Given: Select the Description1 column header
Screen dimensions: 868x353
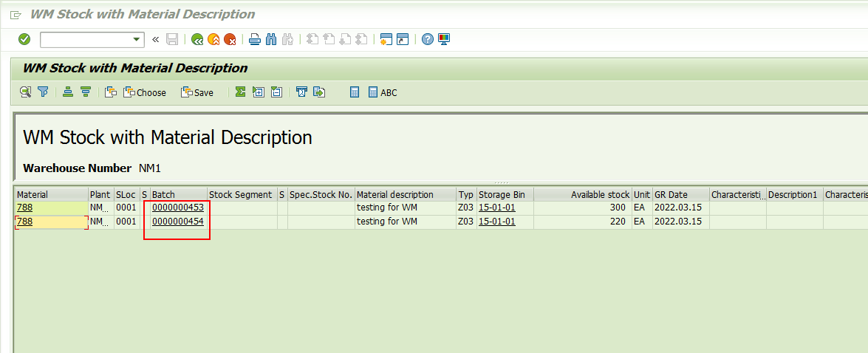Looking at the screenshot, I should 794,195.
